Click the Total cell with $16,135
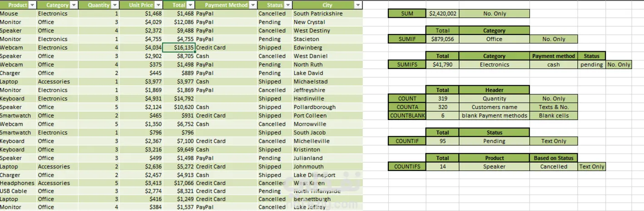Screen dimensions: 644x211 coord(178,48)
